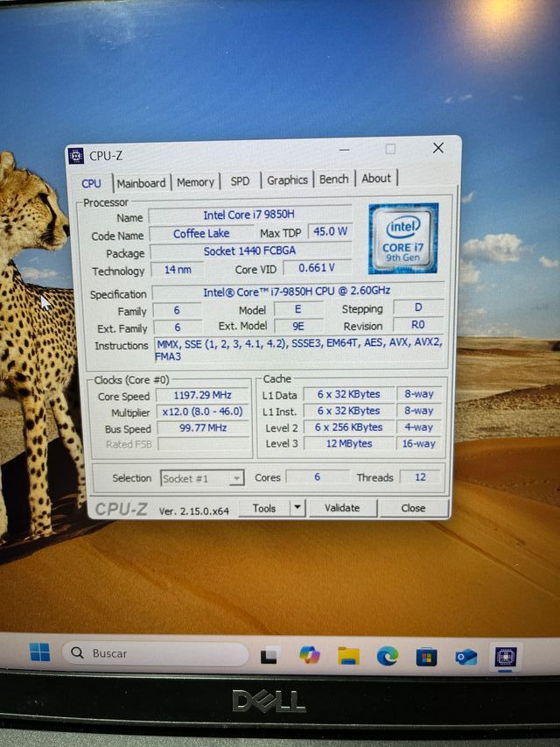Open the Graphics tab
This screenshot has width=560, height=747.
(x=287, y=180)
